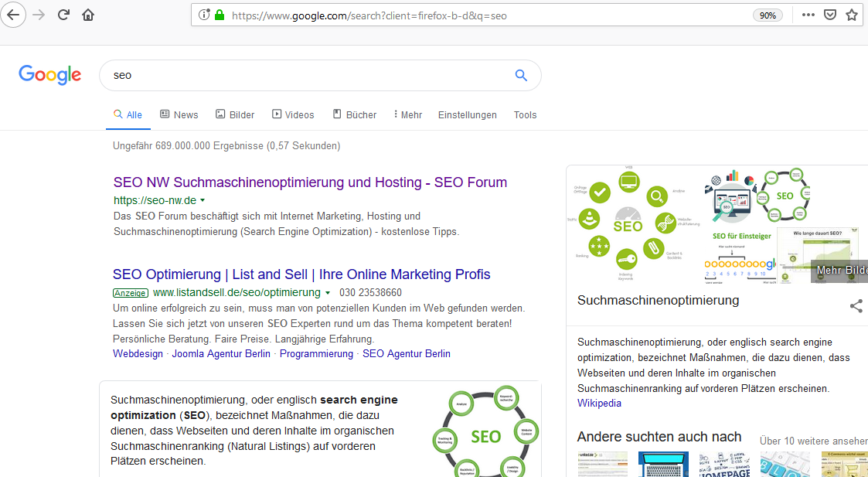The height and width of the screenshot is (477, 868).
Task: Bookmark this page with star icon
Action: point(851,15)
